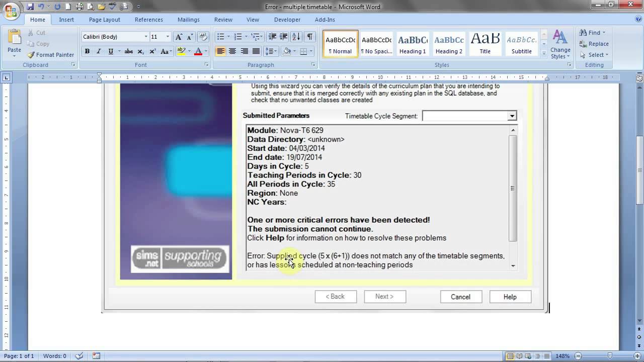Open the Office button menu

(11, 11)
